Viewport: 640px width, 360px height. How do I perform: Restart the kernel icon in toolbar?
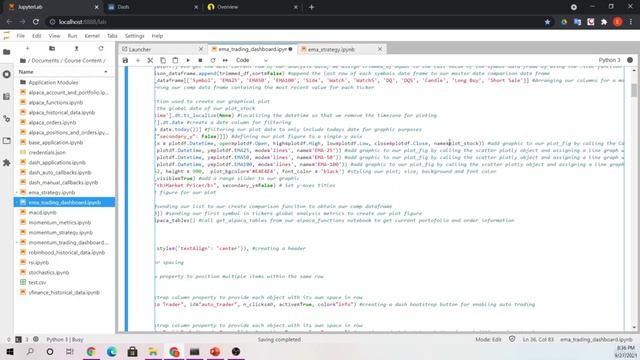click(x=213, y=60)
